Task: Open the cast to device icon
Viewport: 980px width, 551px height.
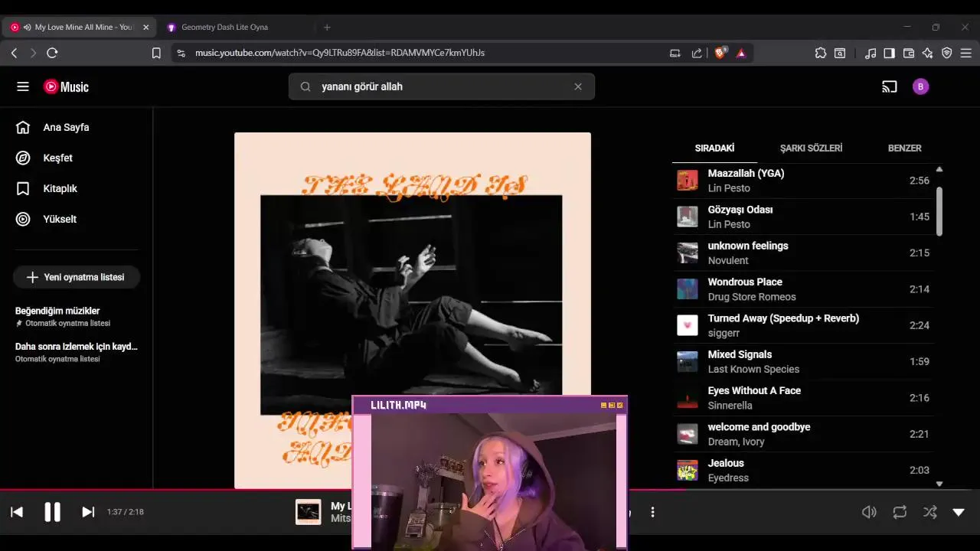Action: 889,86
